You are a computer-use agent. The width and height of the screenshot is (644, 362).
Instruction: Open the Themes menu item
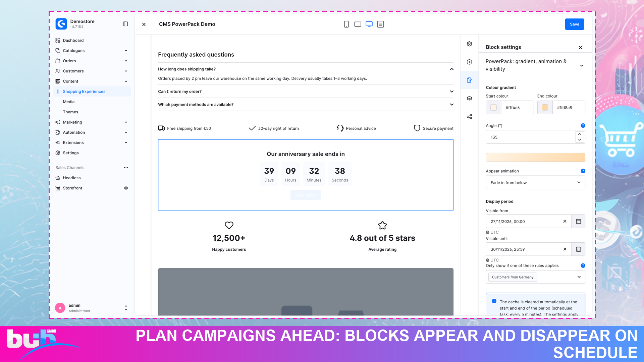[70, 112]
